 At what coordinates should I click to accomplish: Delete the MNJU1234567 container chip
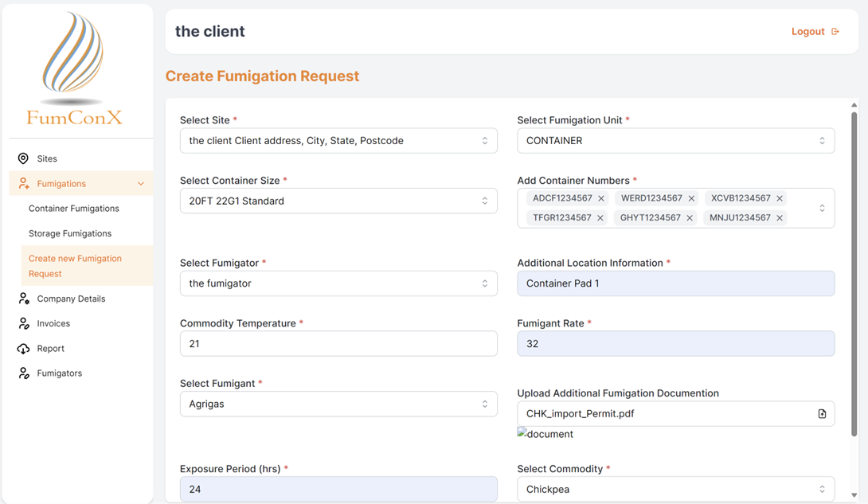coord(780,218)
